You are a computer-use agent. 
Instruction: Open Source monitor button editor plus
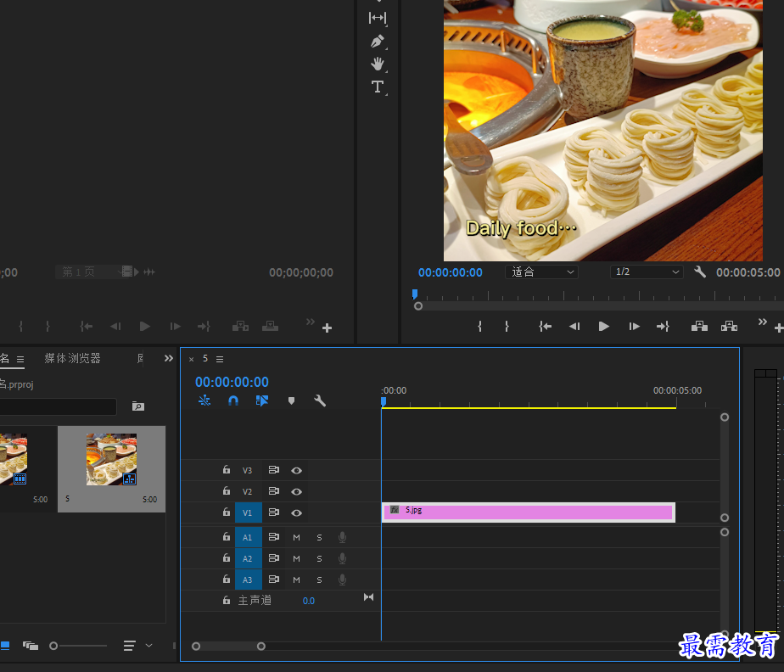327,328
